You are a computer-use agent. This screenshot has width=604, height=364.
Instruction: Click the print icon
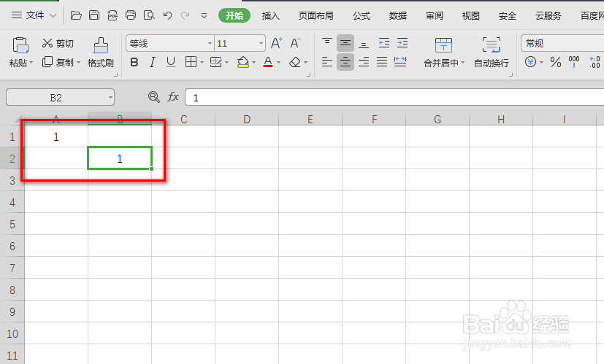(x=131, y=15)
